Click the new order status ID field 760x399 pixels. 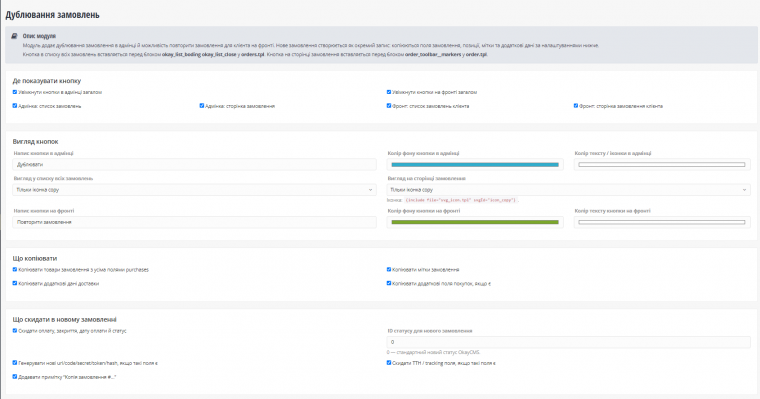point(569,342)
